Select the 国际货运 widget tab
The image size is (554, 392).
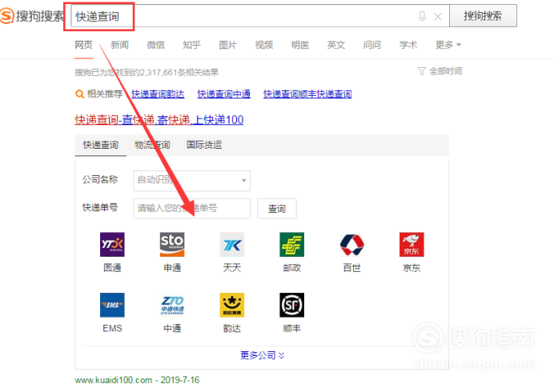(x=204, y=145)
